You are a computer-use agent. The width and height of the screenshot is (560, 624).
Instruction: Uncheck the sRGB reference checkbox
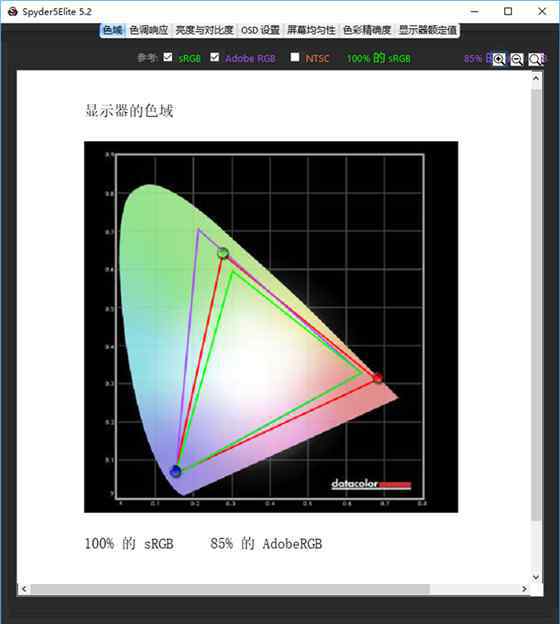[x=168, y=57]
